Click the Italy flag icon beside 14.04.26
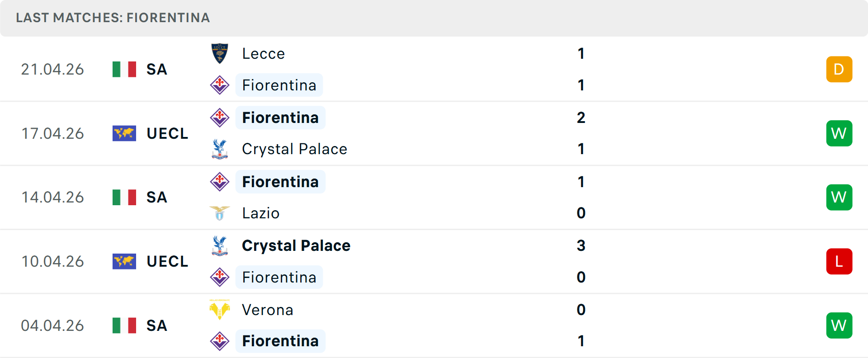This screenshot has height=358, width=868. [x=124, y=197]
